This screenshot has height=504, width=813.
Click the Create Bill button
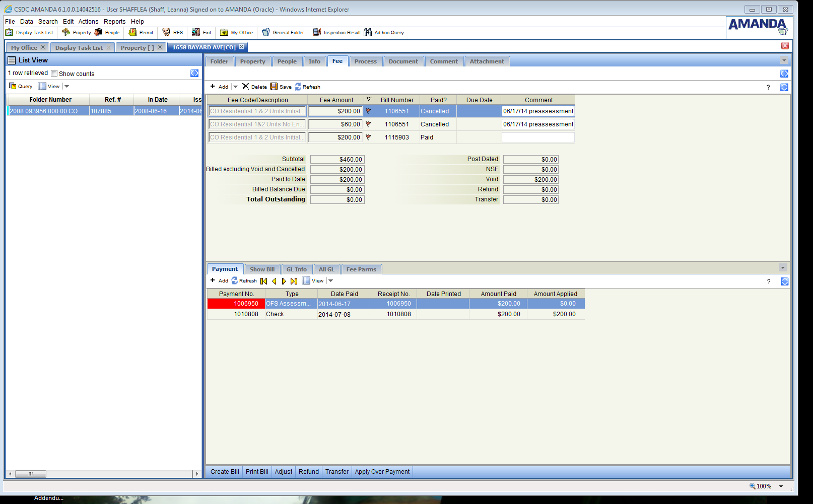coord(225,472)
